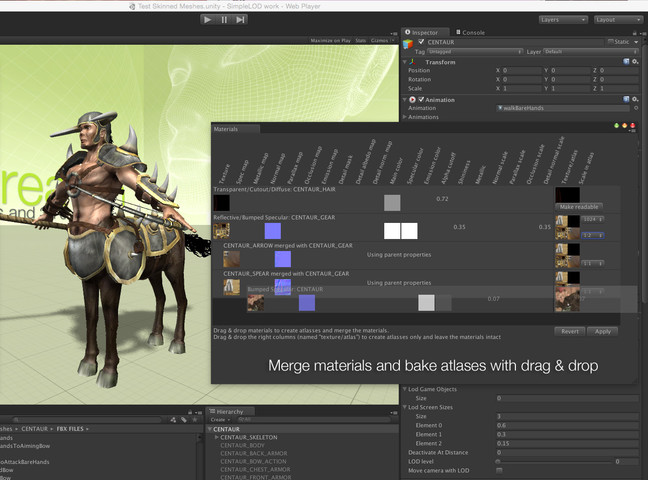Image resolution: width=648 pixels, height=480 pixels.
Task: Toggle Stats in the game view
Action: (x=361, y=41)
